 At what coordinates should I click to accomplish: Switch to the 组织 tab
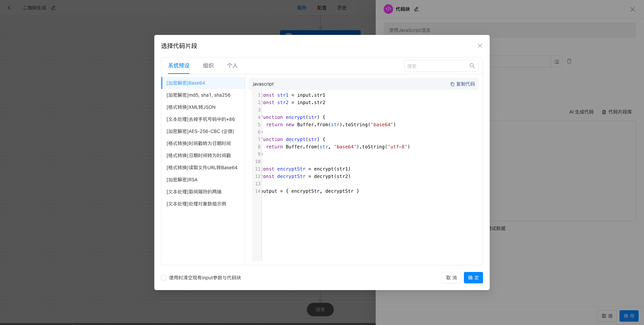pos(208,65)
